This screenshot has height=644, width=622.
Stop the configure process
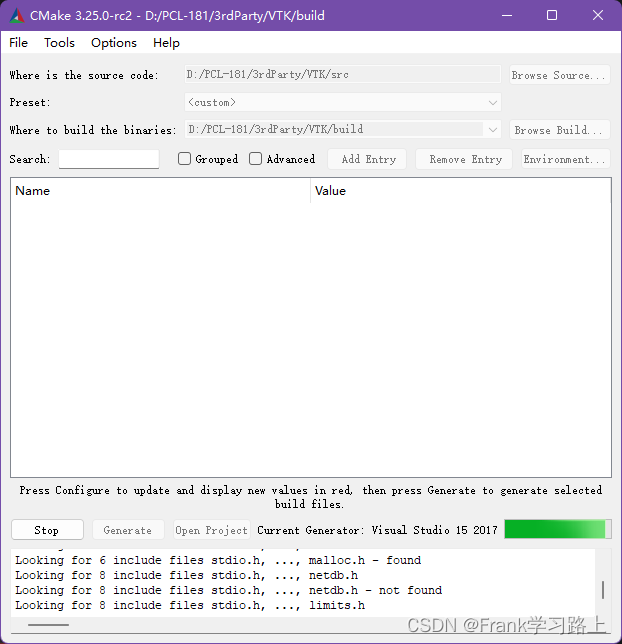(47, 530)
